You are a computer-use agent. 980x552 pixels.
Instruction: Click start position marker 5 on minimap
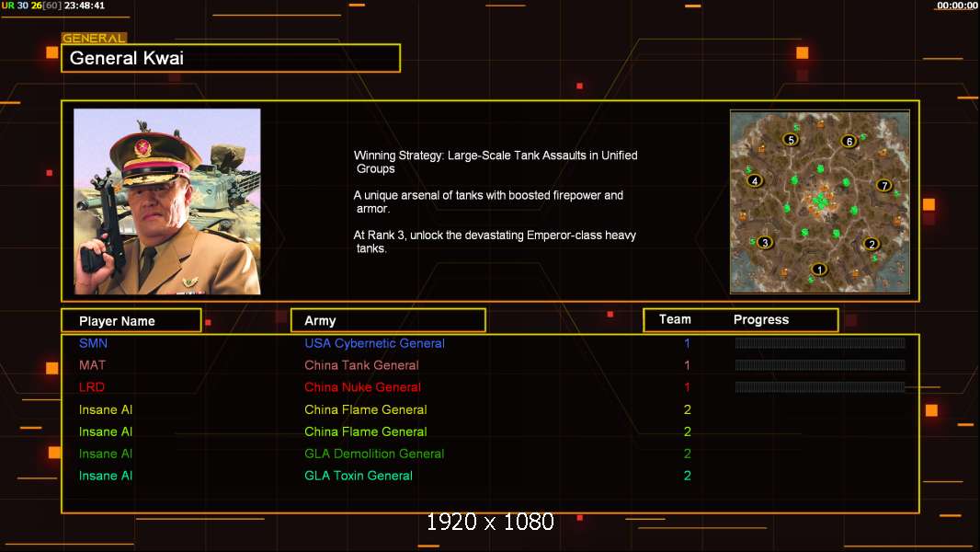click(791, 140)
